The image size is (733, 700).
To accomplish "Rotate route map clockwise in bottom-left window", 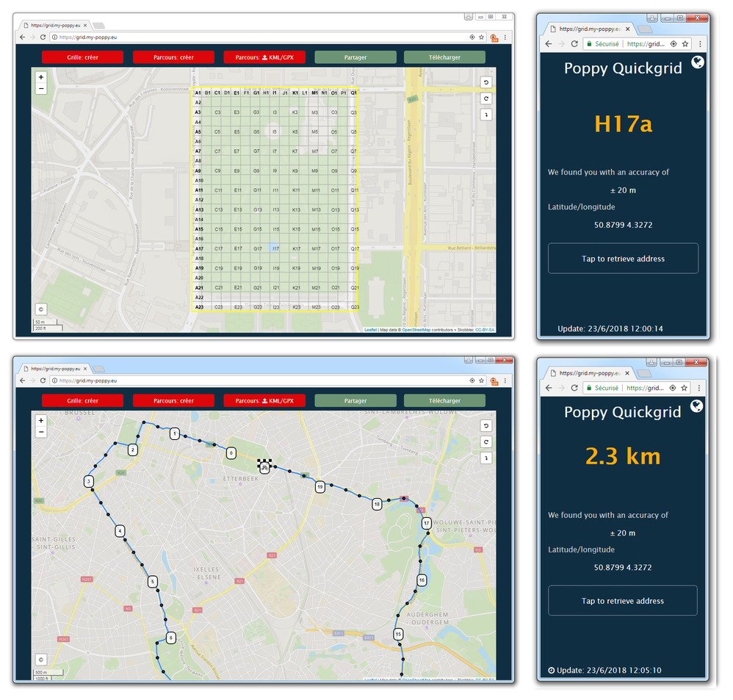I will [486, 442].
